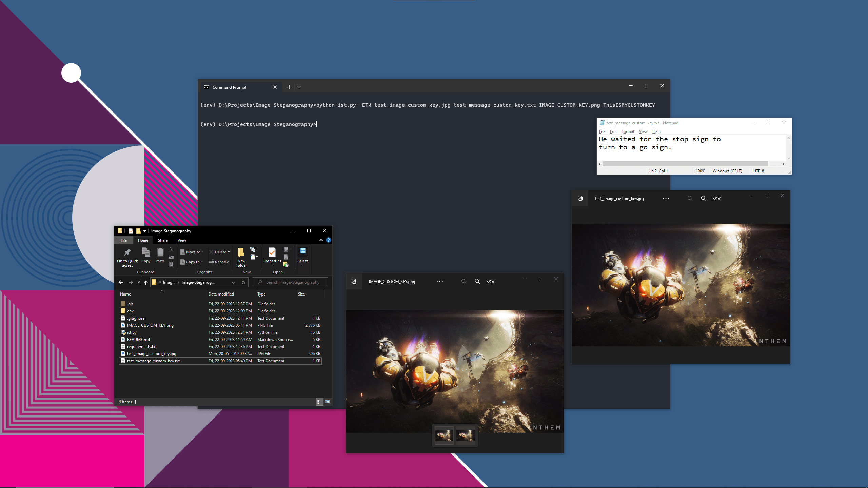Image resolution: width=868 pixels, height=488 pixels.
Task: Open the Notepad Help menu
Action: click(656, 131)
